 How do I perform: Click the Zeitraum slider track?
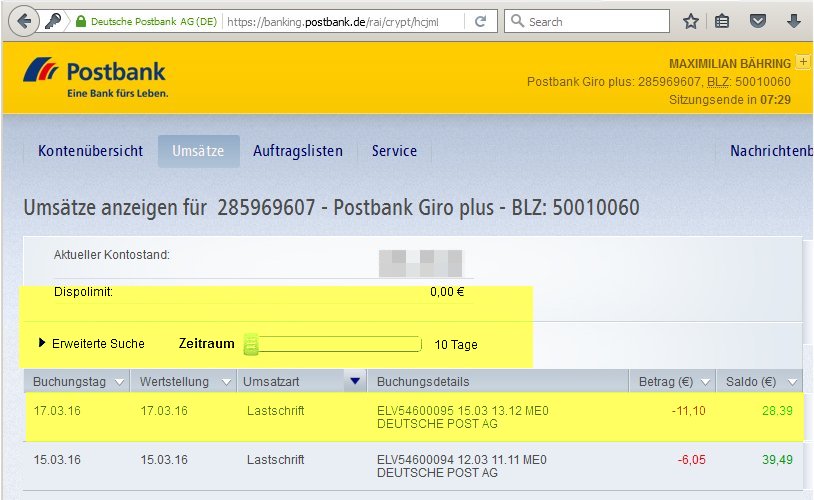click(339, 344)
